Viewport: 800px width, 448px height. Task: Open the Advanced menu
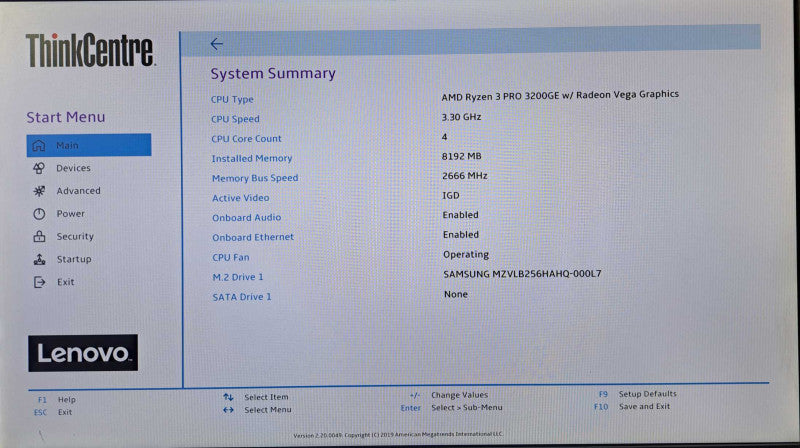click(79, 191)
